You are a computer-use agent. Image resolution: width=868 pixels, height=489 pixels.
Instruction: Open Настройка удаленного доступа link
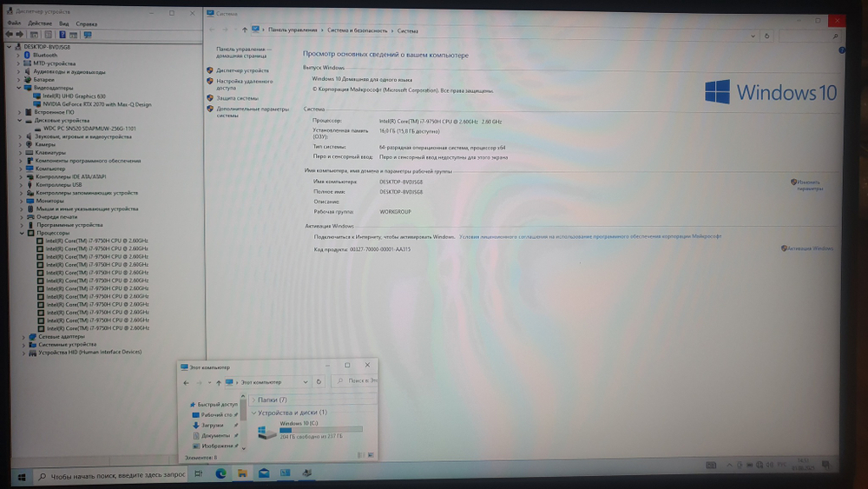click(244, 84)
